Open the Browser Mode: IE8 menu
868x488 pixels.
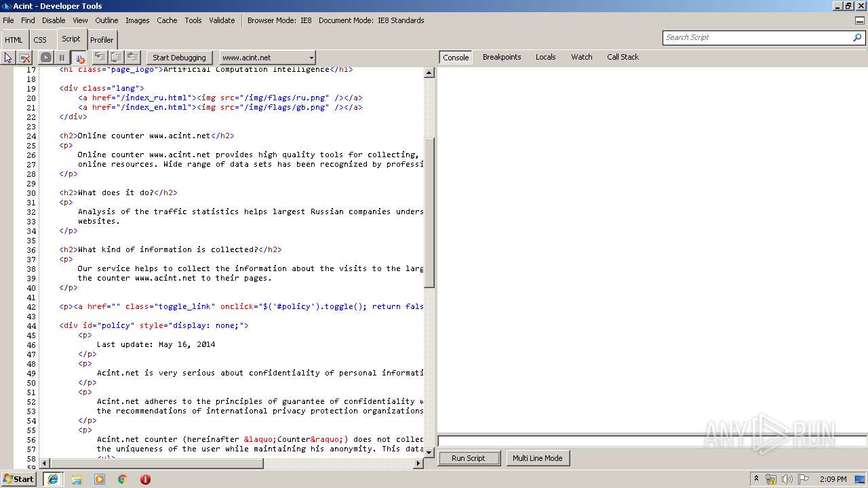[x=279, y=20]
